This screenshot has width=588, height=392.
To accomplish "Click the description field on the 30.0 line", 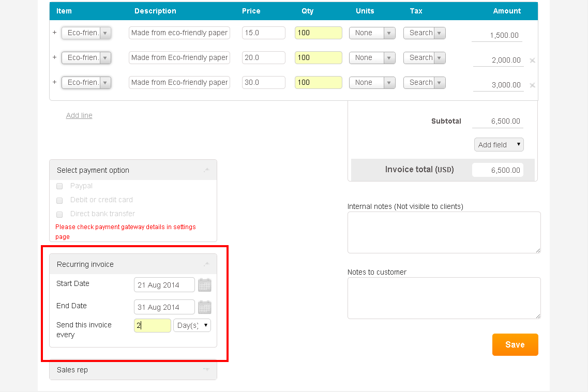I will pos(179,83).
